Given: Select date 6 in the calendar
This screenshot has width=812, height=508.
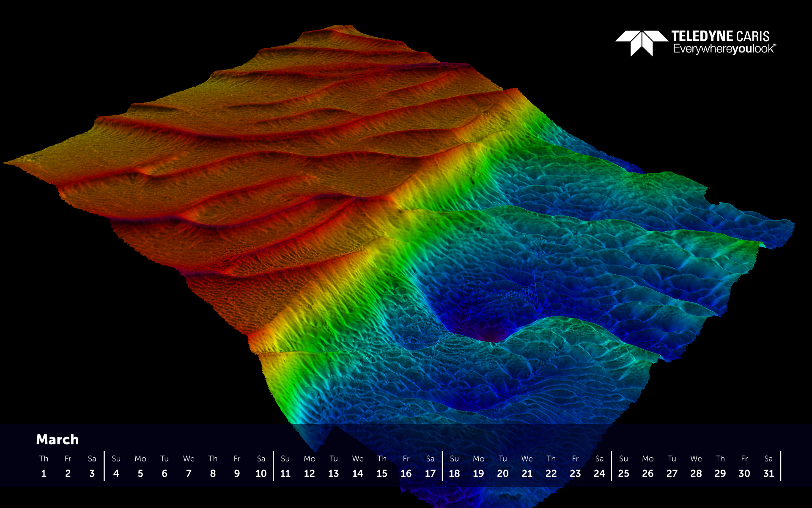Looking at the screenshot, I should pos(165,474).
